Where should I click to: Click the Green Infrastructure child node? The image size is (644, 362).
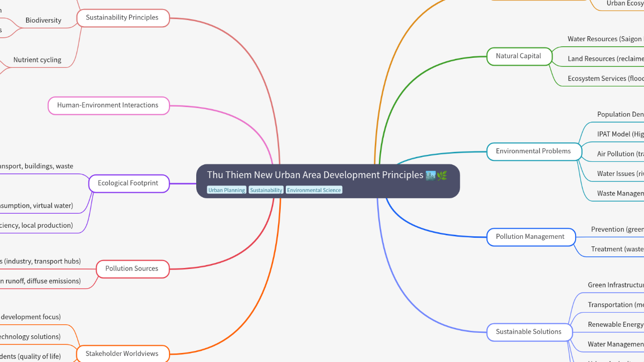tap(615, 285)
